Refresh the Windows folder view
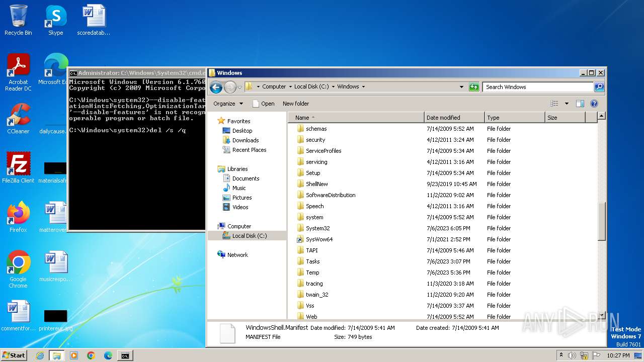Screen dimensions: 644x362 (x=474, y=87)
